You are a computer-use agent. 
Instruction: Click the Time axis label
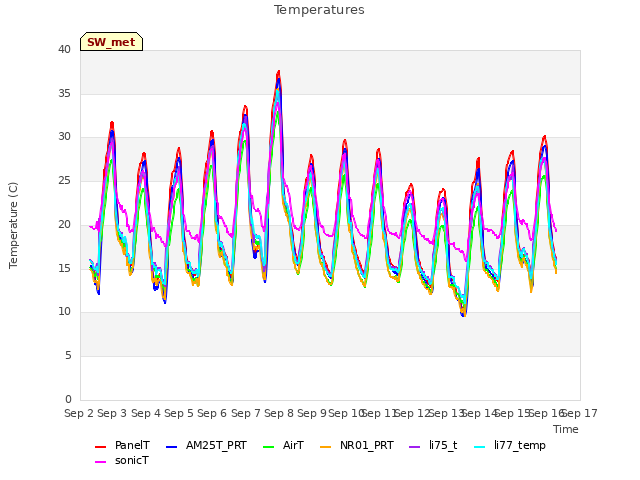(566, 429)
